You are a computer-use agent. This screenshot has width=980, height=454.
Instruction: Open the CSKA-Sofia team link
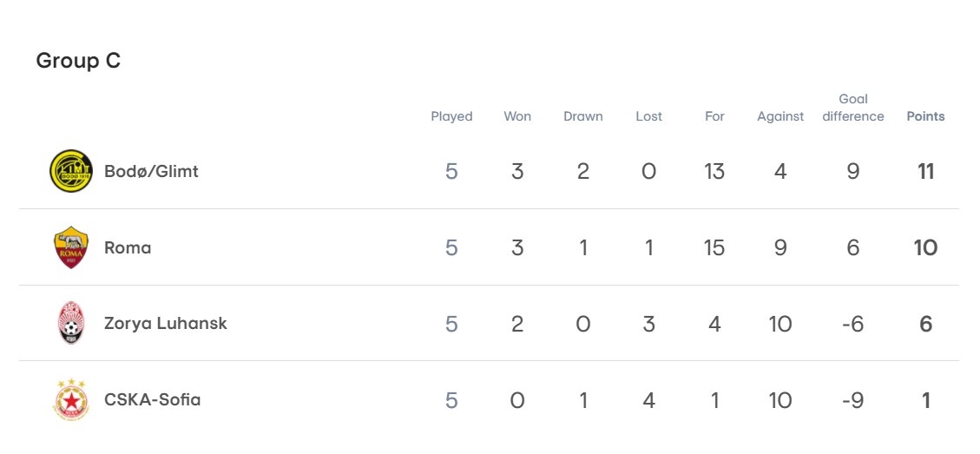(152, 400)
